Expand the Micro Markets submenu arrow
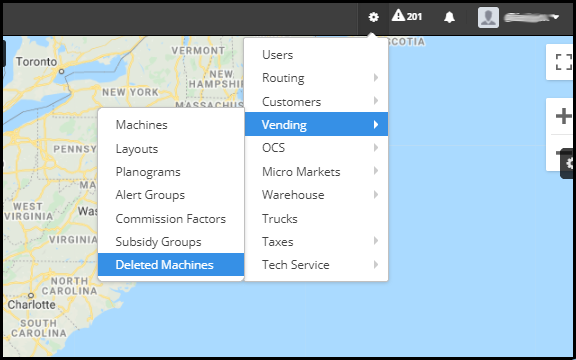 [376, 171]
